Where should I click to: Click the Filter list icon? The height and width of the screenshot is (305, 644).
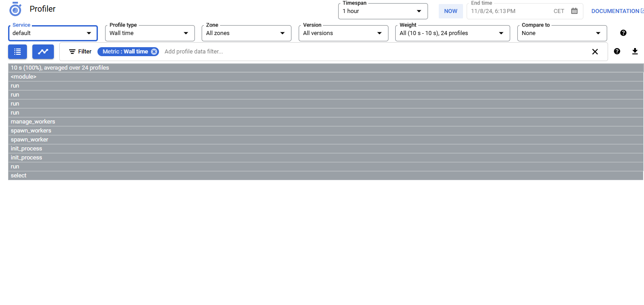pyautogui.click(x=72, y=52)
